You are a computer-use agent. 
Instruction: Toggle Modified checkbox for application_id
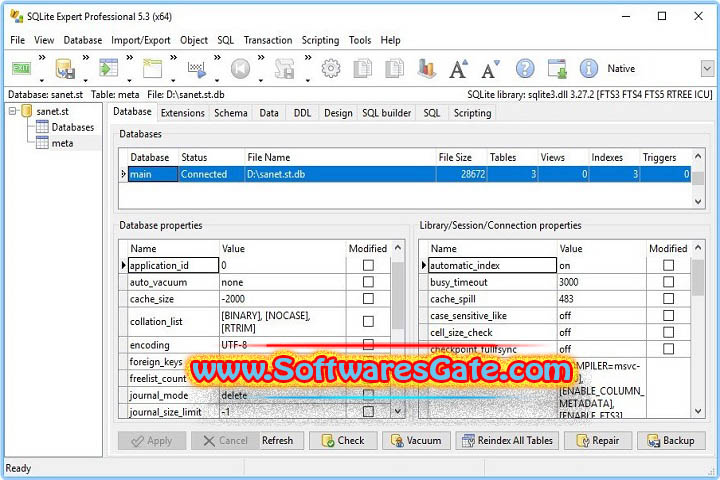click(368, 265)
